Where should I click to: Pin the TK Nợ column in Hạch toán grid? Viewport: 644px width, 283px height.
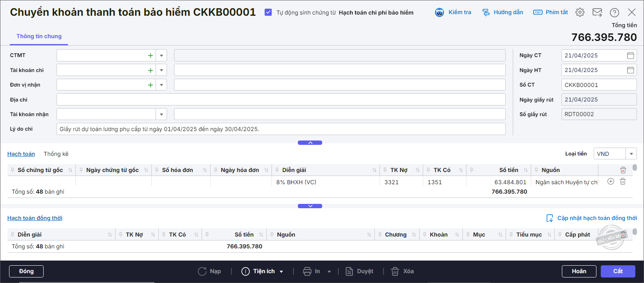(385, 170)
